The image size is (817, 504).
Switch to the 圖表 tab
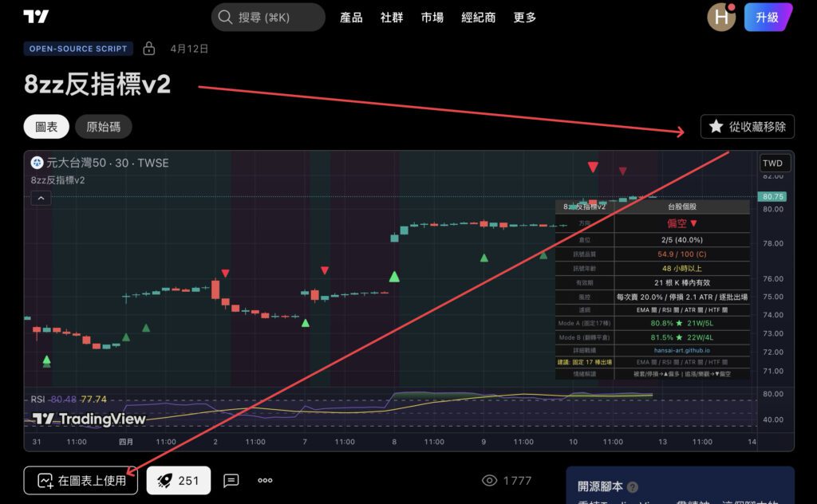(x=45, y=127)
